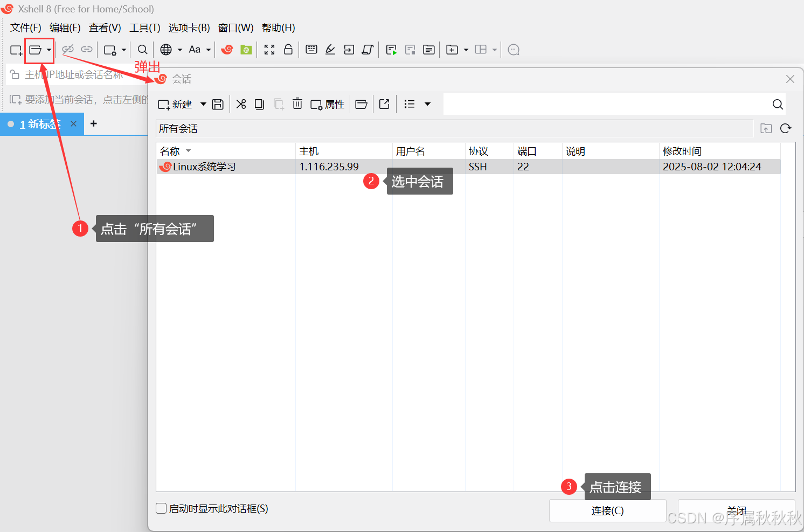This screenshot has height=532, width=804.
Task: Expand the view mode list dropdown
Action: tap(427, 103)
